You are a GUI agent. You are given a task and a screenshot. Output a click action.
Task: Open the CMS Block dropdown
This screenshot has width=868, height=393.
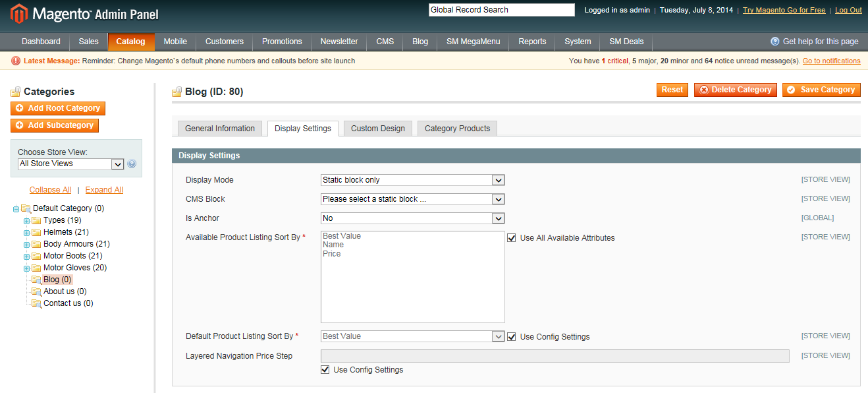(412, 199)
